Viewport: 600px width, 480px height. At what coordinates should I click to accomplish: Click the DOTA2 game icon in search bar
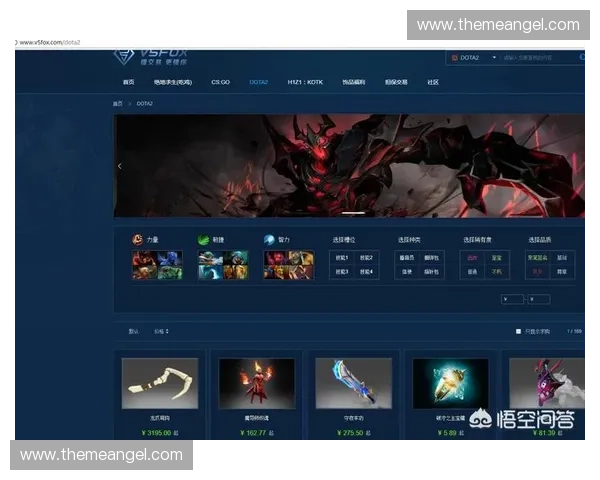click(455, 58)
